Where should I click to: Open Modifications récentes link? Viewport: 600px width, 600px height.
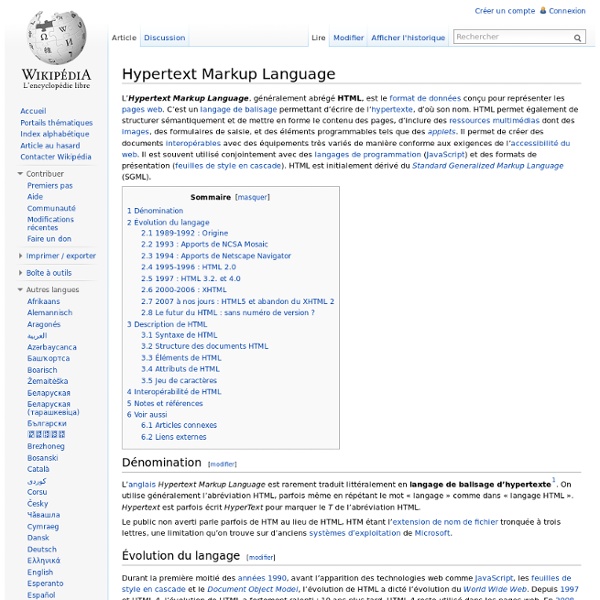click(x=50, y=223)
